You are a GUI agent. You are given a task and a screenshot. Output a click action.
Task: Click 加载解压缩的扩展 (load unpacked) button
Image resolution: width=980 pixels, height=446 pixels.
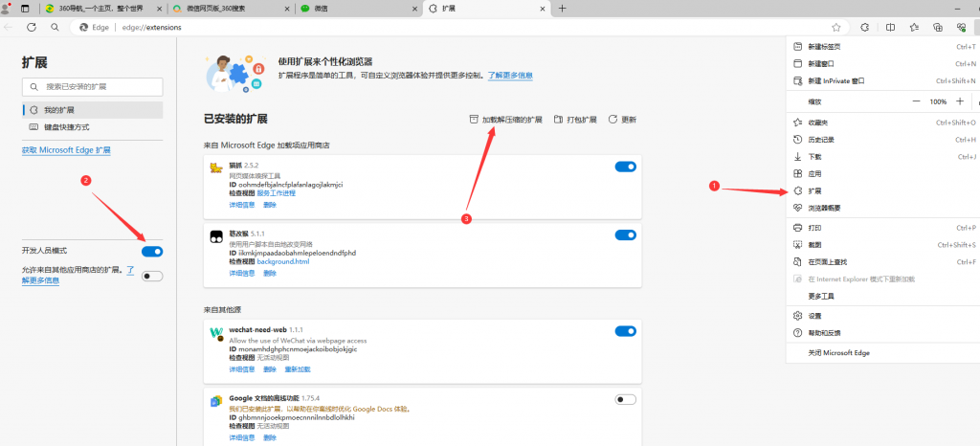click(504, 120)
